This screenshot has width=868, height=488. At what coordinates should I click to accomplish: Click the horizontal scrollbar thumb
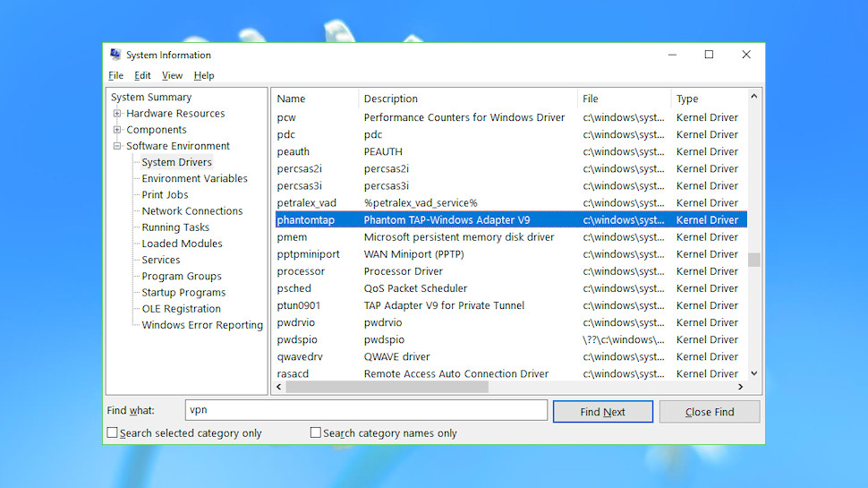(x=387, y=387)
